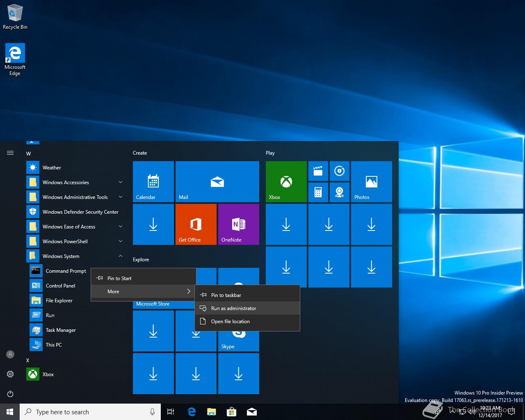Open the More submenu
525x420 pixels.
pyautogui.click(x=143, y=291)
